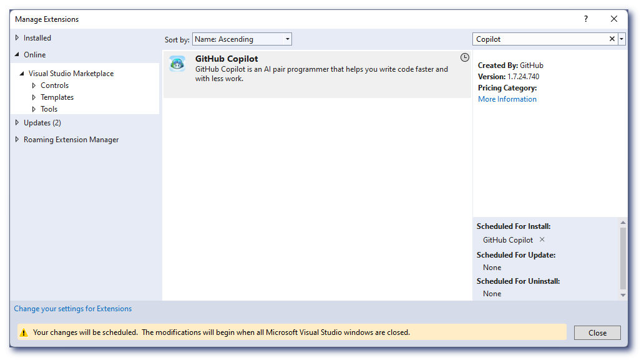Select Visual Studio Marketplace in tree

click(71, 74)
